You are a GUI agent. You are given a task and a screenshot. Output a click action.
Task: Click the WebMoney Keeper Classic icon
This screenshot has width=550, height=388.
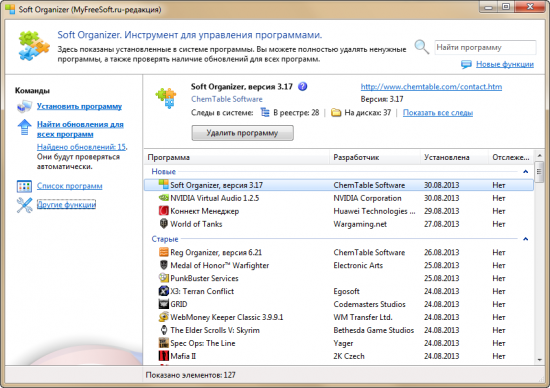[163, 317]
